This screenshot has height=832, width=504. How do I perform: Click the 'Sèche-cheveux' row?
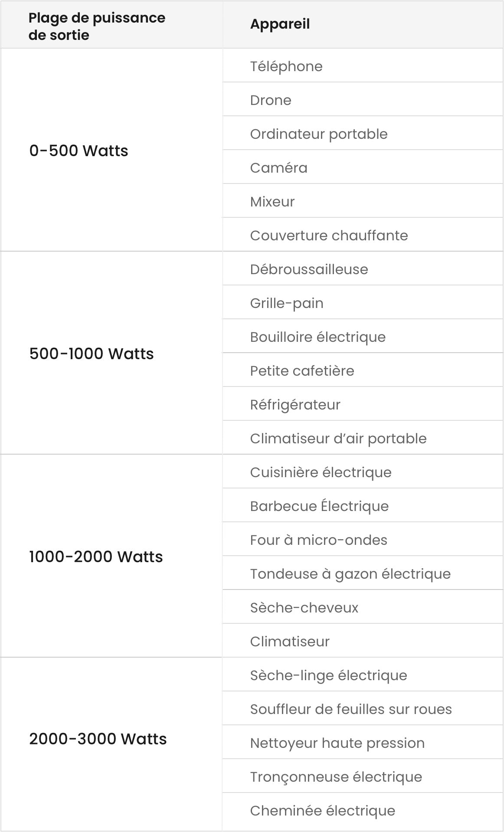coord(304,608)
